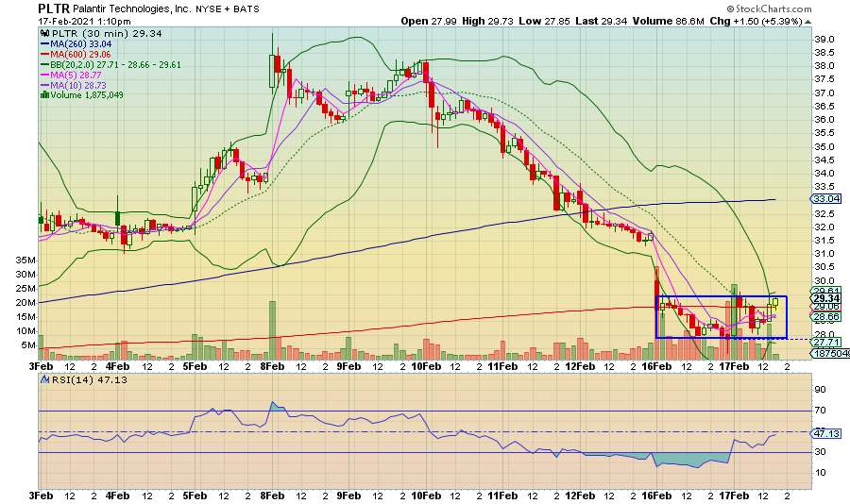Click the Low 27.85 value
850x504 pixels.
[544, 21]
